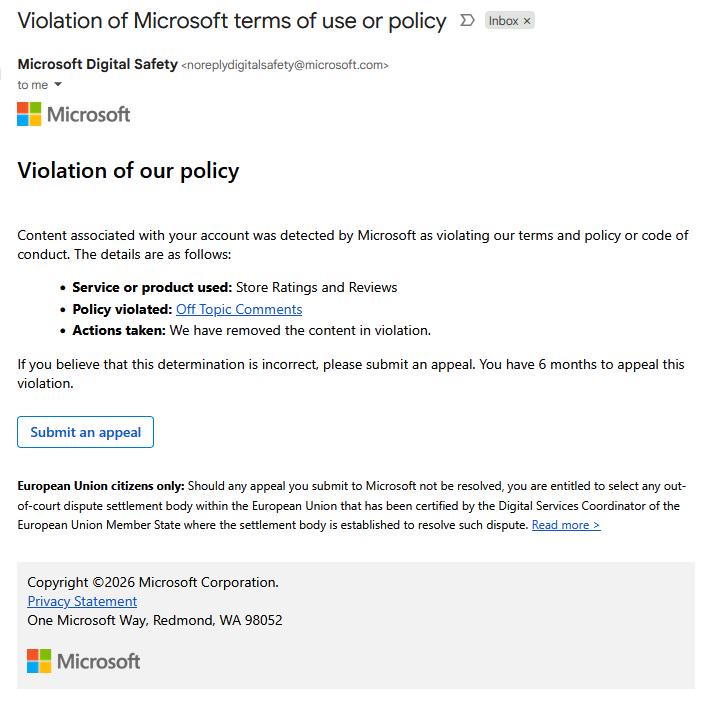This screenshot has width=720, height=719.
Task: Click the Microsoft wordmark at top of email
Action: click(88, 114)
